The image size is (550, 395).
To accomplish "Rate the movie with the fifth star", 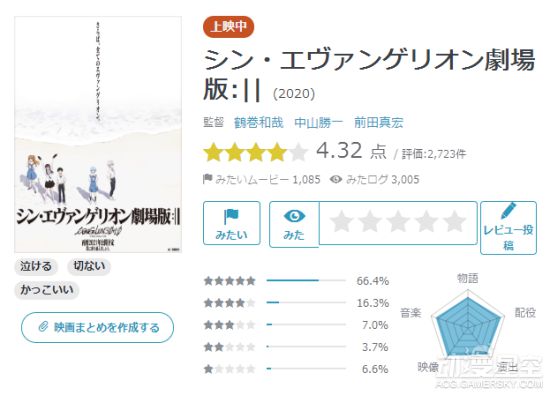I will pyautogui.click(x=454, y=222).
